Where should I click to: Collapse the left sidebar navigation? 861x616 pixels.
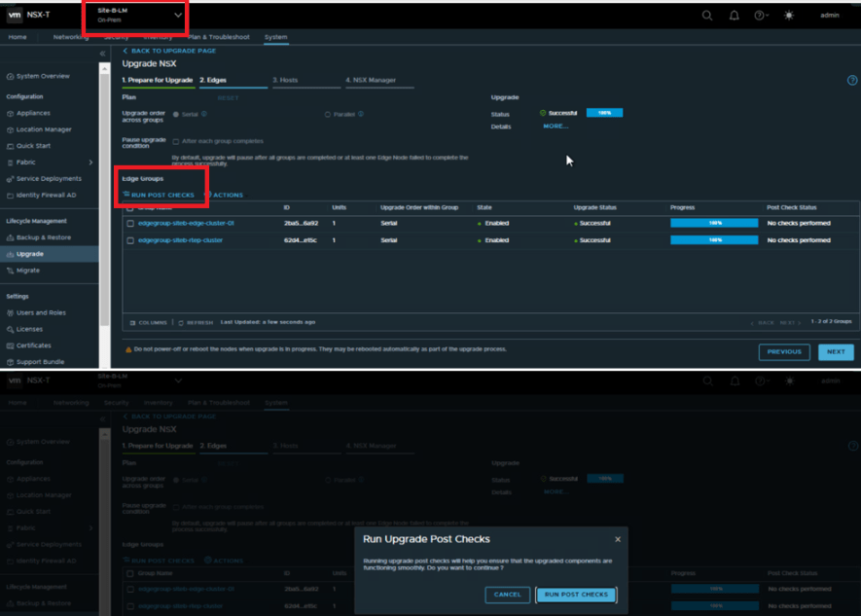click(x=103, y=54)
